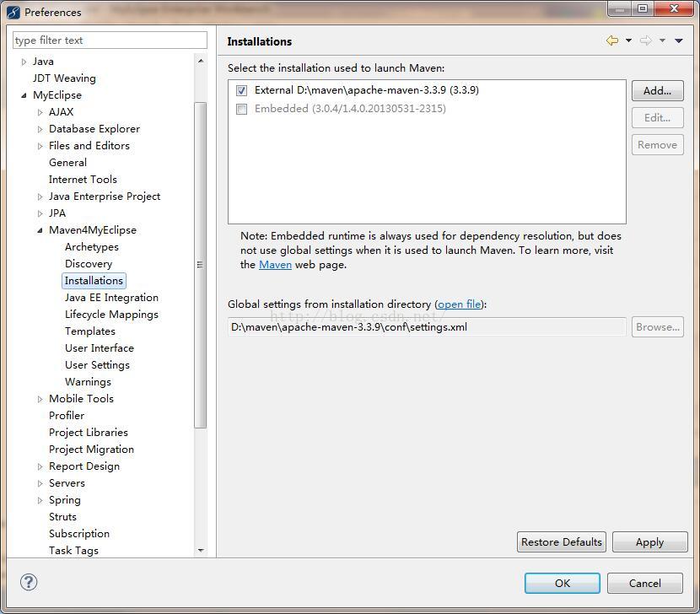Select Subscription in the tree
The width and height of the screenshot is (700, 614).
[x=79, y=534]
